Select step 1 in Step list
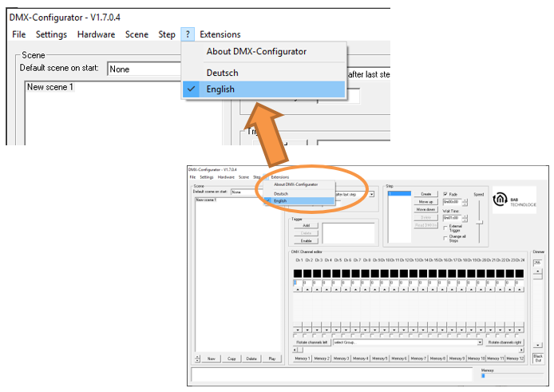 point(399,194)
